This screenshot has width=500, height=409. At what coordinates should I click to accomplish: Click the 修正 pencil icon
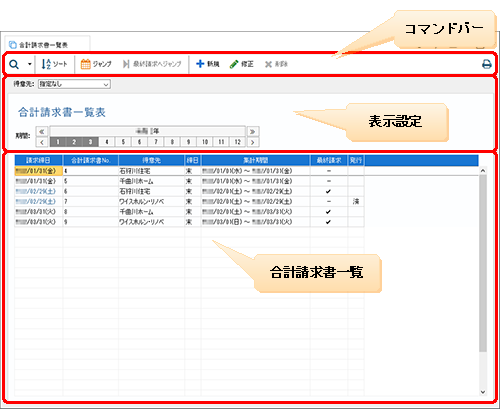point(234,64)
